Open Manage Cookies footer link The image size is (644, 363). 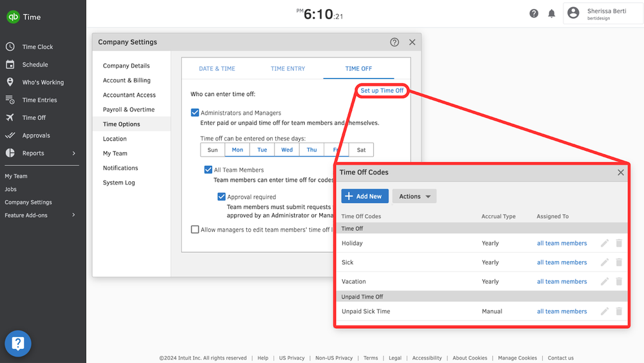click(517, 358)
